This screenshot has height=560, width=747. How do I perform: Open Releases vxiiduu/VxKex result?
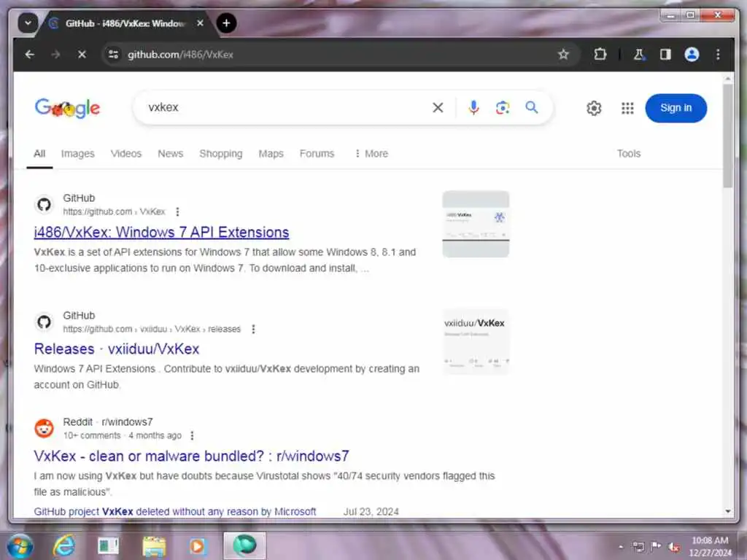pyautogui.click(x=117, y=349)
